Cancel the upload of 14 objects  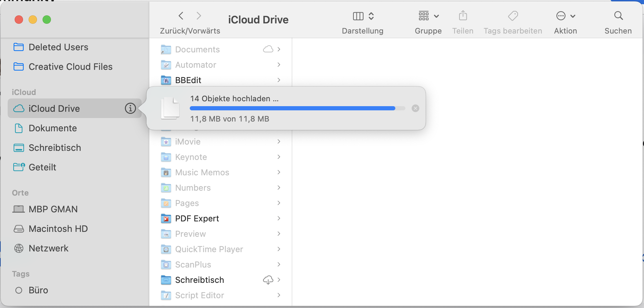click(415, 108)
